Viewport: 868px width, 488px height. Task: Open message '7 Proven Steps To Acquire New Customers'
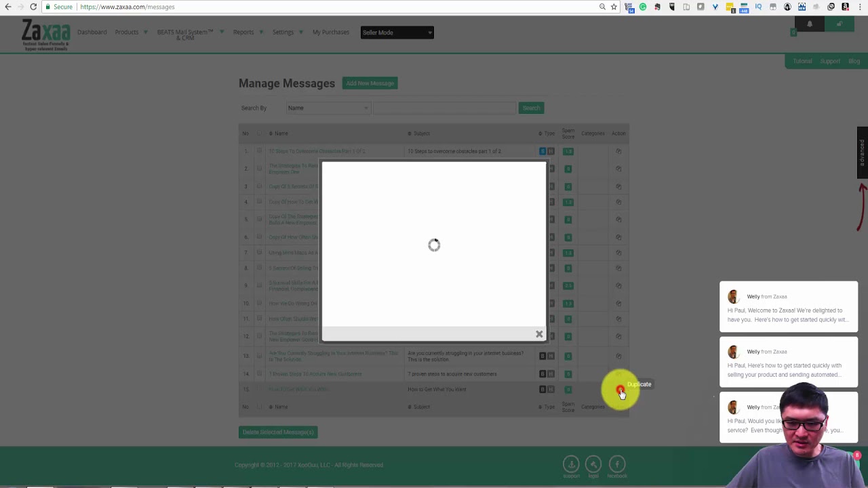315,374
